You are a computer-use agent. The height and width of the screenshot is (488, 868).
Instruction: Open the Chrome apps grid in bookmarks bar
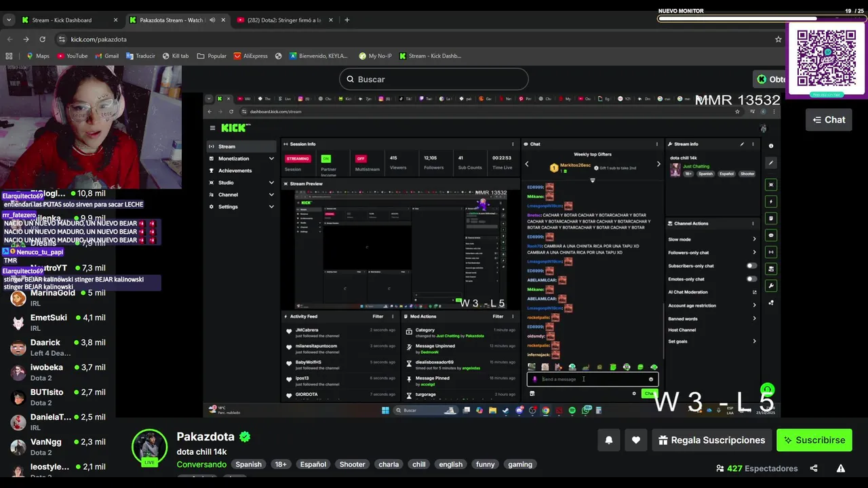[x=9, y=56]
